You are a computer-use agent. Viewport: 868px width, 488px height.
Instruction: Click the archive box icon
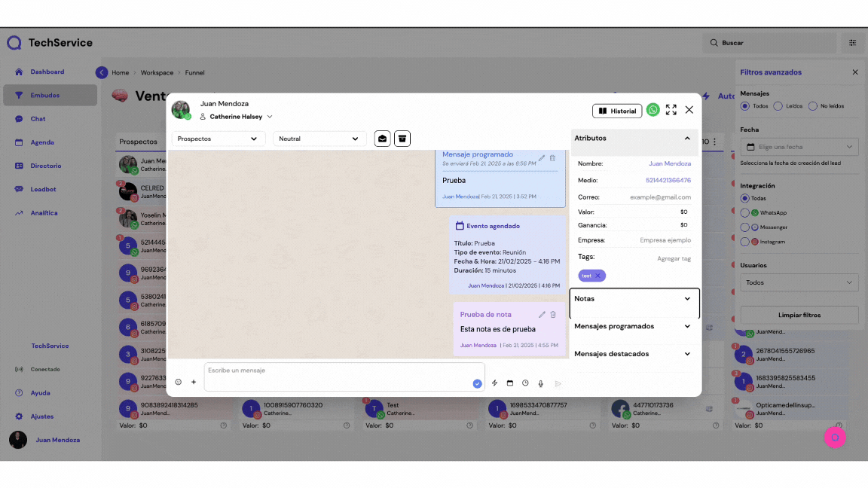(402, 139)
